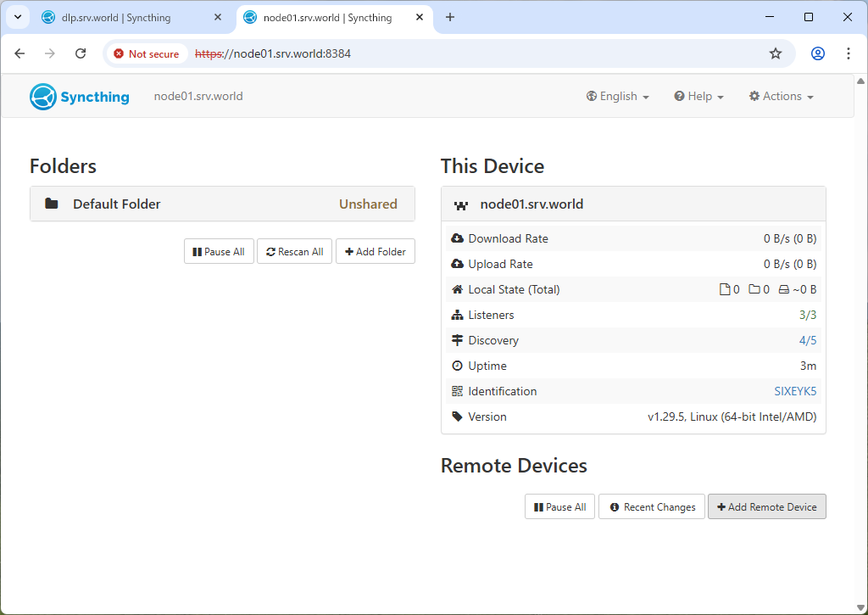This screenshot has width=868, height=615.
Task: Click the Default Folder folder icon
Action: point(52,204)
